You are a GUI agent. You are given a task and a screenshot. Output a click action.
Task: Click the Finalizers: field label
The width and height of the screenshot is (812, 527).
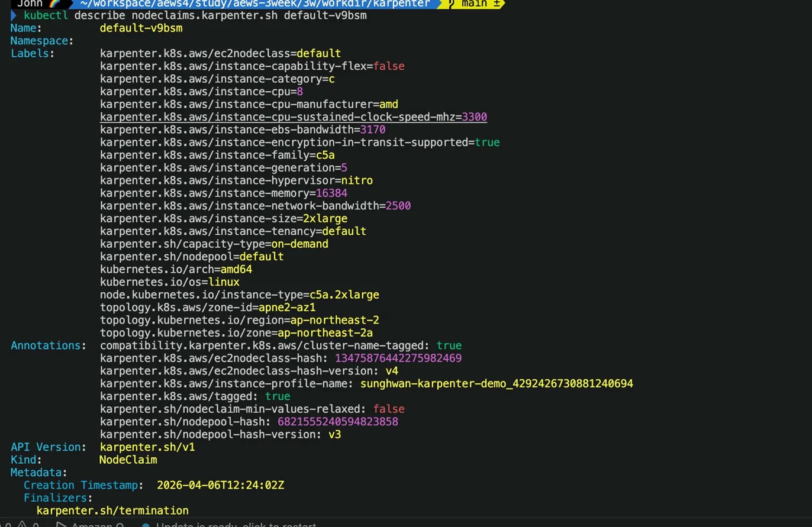click(x=58, y=498)
